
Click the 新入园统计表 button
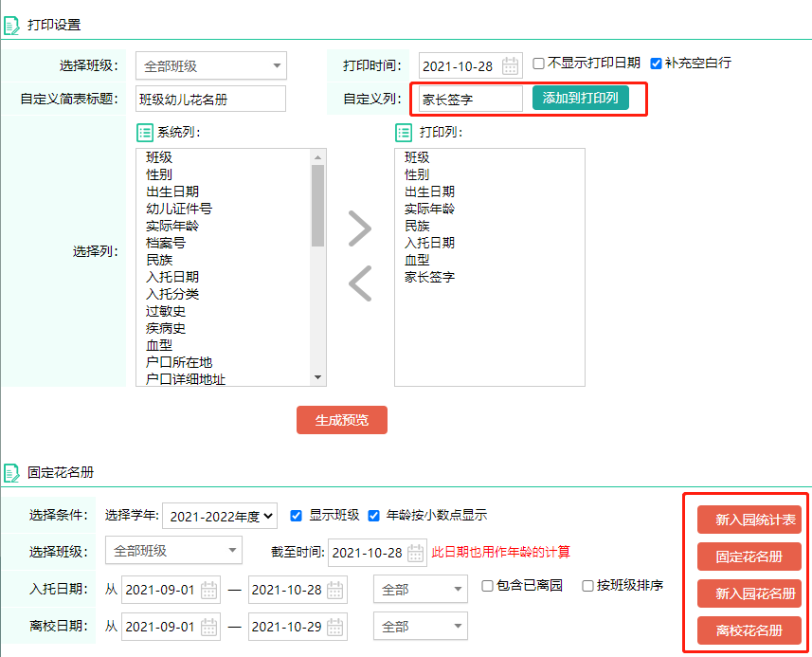point(749,520)
